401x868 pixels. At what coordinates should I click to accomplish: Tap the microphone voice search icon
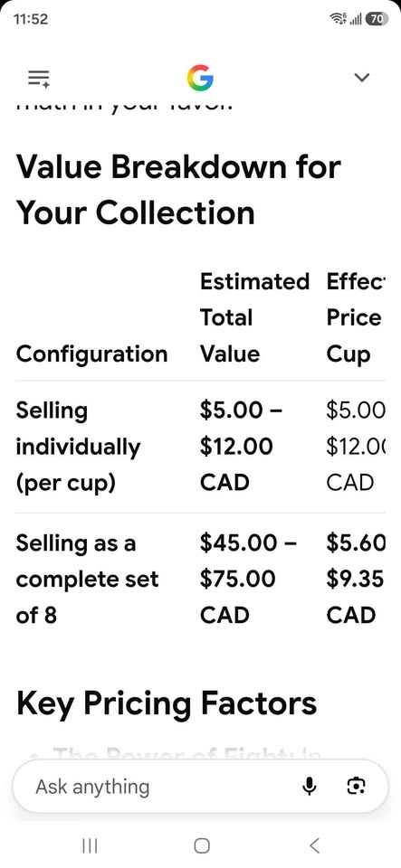pos(309,786)
